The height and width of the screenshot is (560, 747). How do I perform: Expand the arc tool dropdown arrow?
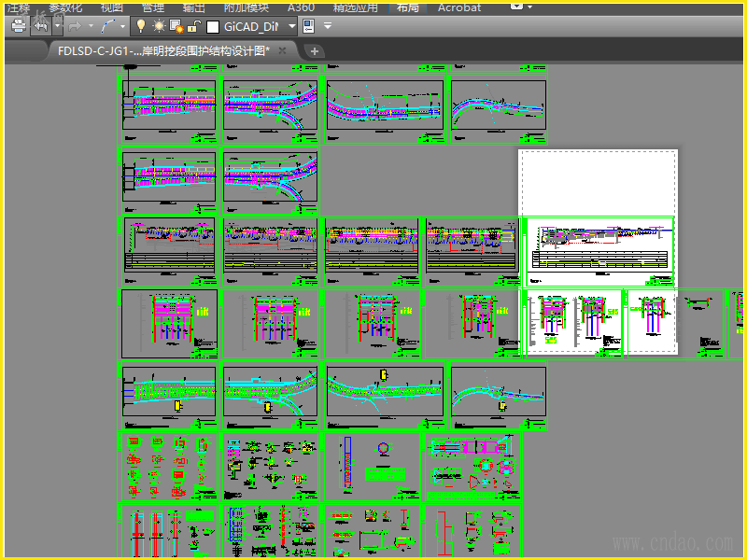tap(122, 26)
